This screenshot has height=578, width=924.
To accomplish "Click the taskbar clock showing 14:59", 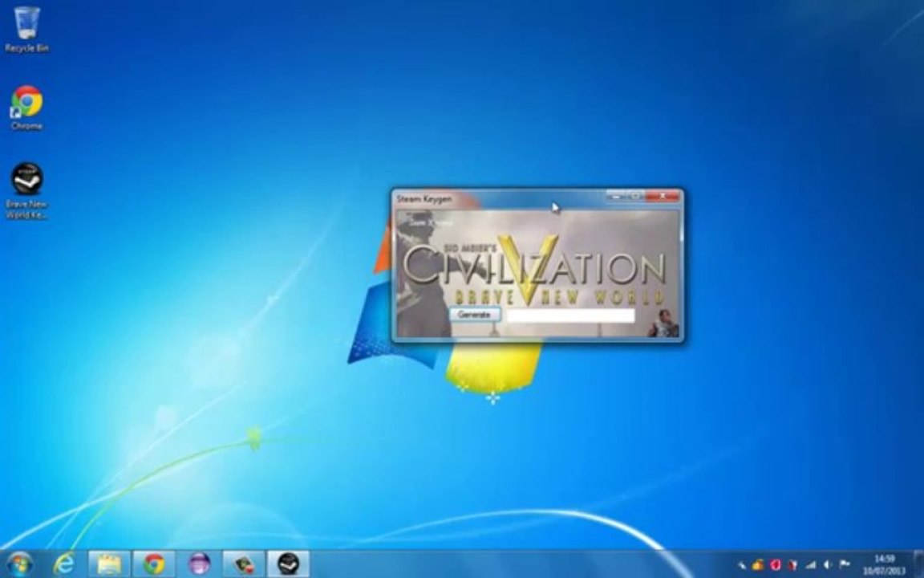I will [x=884, y=564].
